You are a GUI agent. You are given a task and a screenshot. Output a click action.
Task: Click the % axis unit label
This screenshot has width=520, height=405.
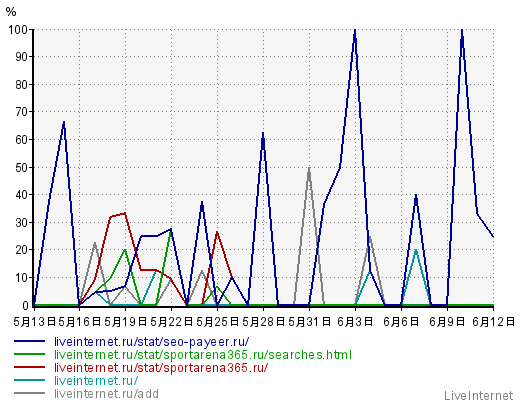tap(11, 12)
